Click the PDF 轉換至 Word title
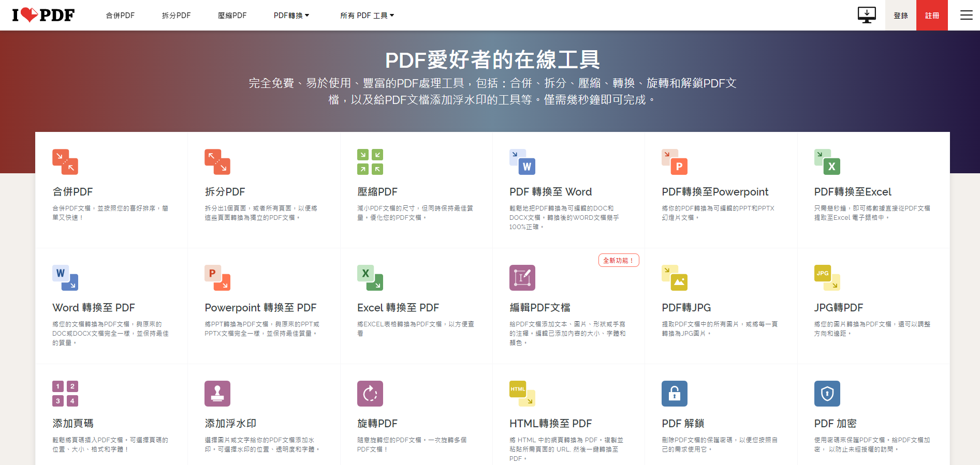This screenshot has height=465, width=980. (550, 192)
